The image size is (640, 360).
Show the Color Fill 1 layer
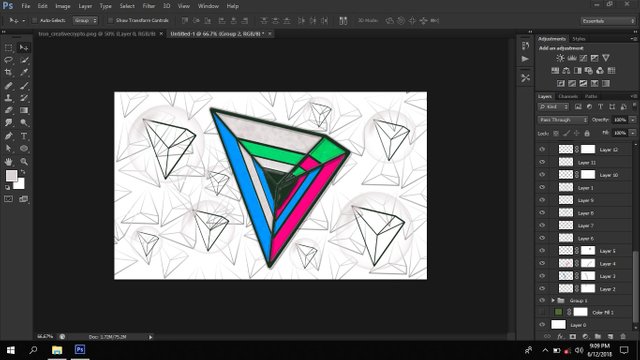coord(542,312)
